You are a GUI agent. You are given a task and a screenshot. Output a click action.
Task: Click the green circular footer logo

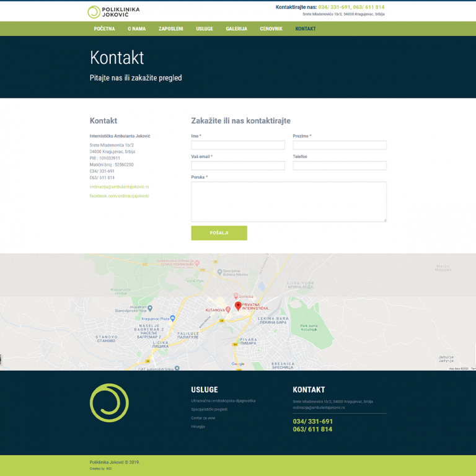109,403
